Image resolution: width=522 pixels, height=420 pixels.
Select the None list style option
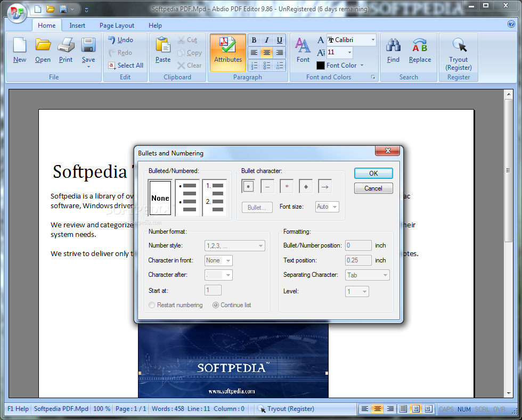click(x=160, y=198)
